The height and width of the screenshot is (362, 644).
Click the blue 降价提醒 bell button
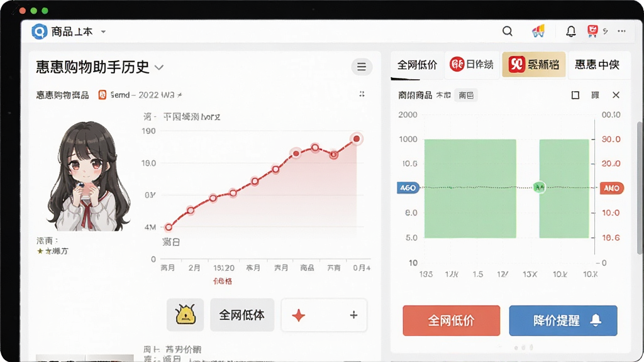[x=563, y=321]
